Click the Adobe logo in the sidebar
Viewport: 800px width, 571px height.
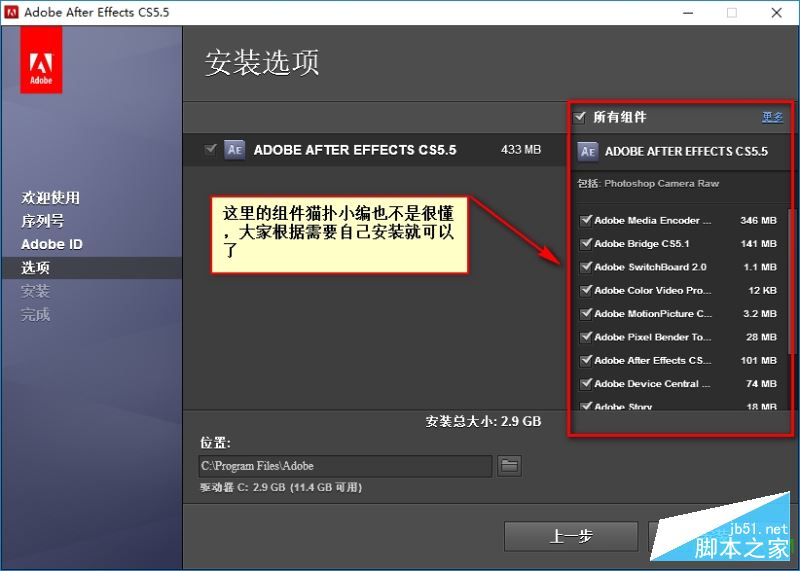(41, 60)
